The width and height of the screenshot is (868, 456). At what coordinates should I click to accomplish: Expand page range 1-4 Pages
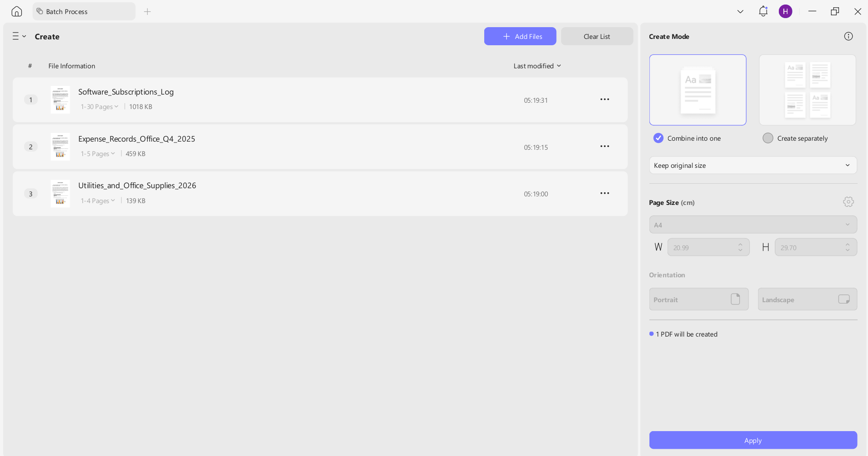pyautogui.click(x=98, y=201)
